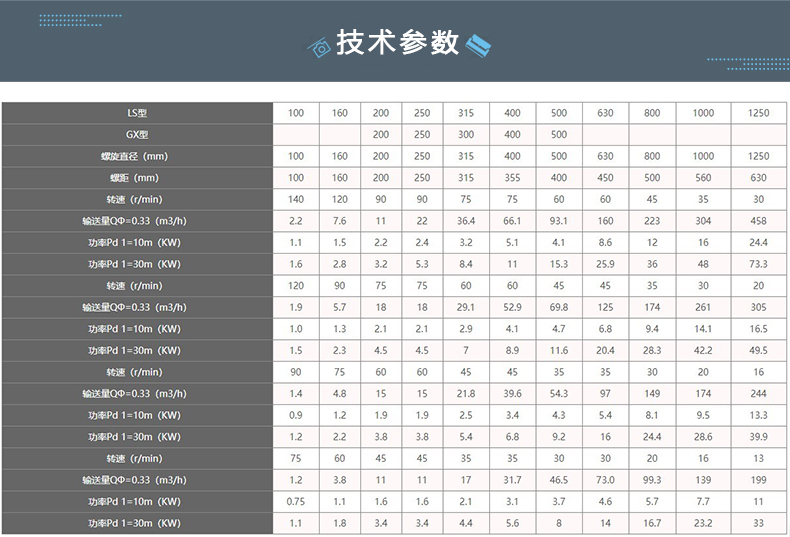Click the 功率 cell showing 25.9
Viewport: 790px width, 537px height.
click(x=605, y=264)
